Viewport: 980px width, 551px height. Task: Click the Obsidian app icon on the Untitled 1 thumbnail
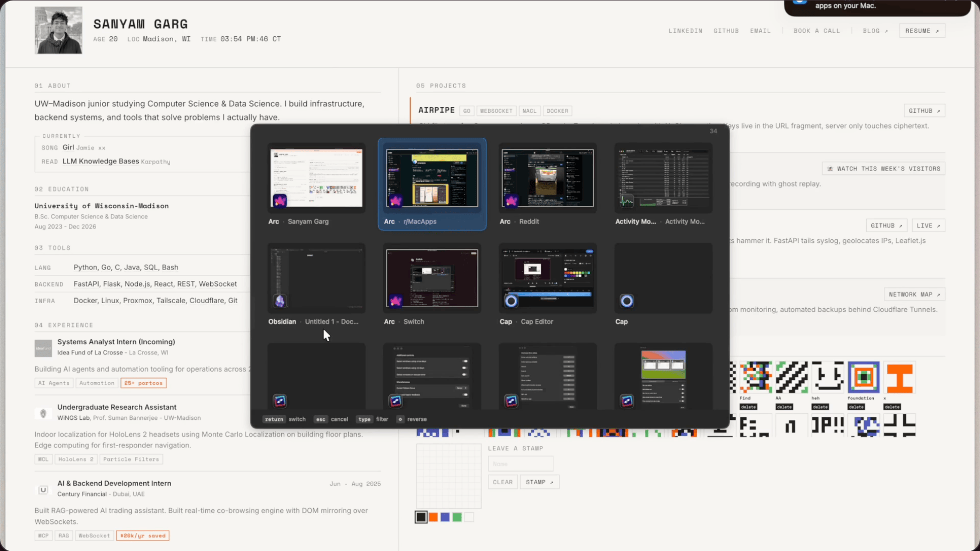coord(280,301)
